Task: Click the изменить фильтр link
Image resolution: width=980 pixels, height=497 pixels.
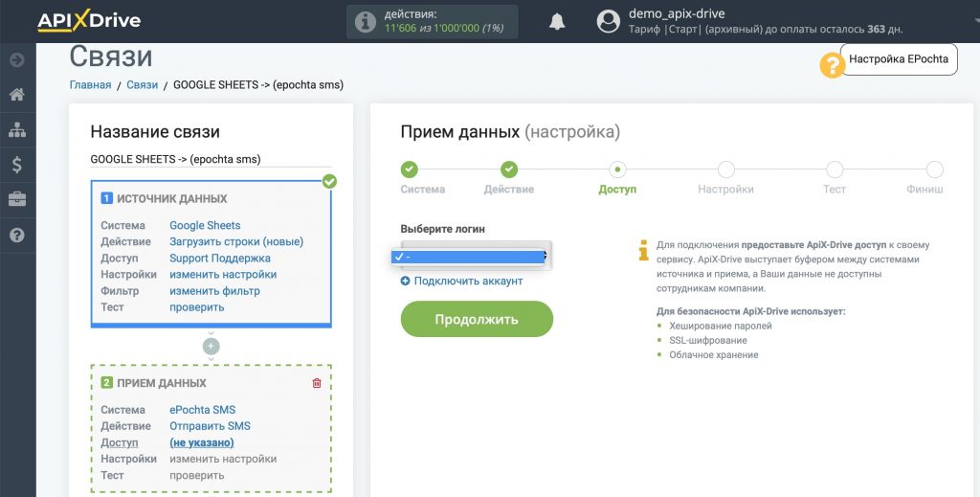Action: [x=214, y=291]
